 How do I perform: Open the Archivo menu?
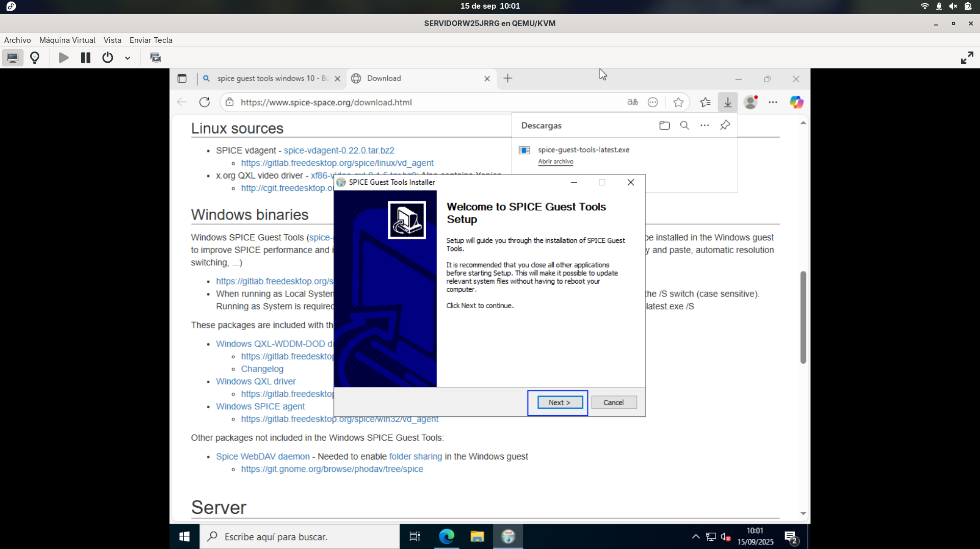[17, 40]
